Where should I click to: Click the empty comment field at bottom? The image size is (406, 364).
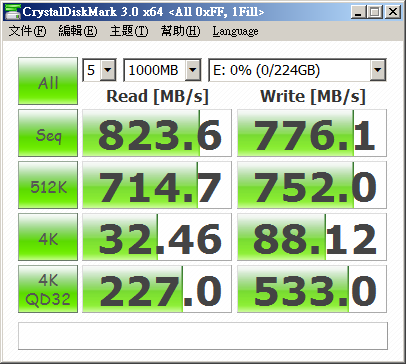(x=203, y=336)
